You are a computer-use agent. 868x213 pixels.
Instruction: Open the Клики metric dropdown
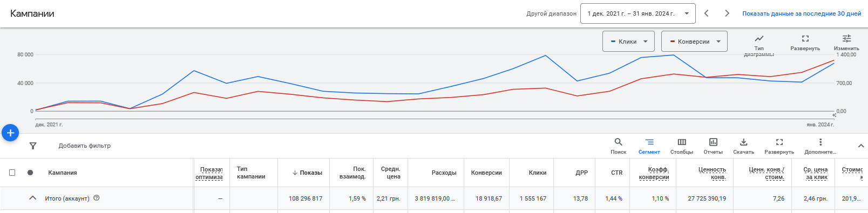pos(628,42)
